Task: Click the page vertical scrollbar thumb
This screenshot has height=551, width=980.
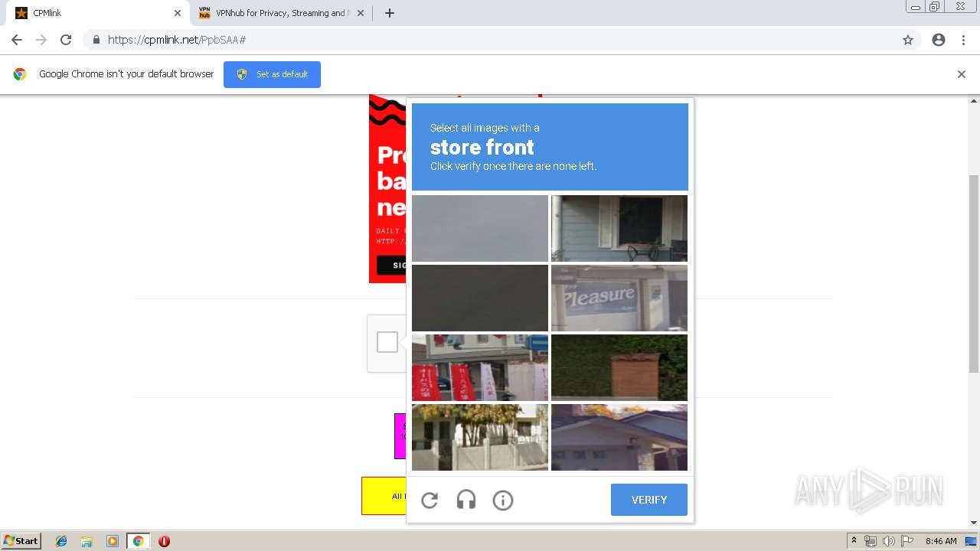Action: 974,273
